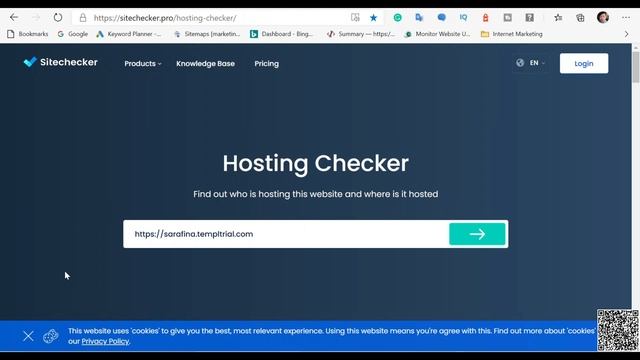Go back using the browser back arrow

point(14,18)
